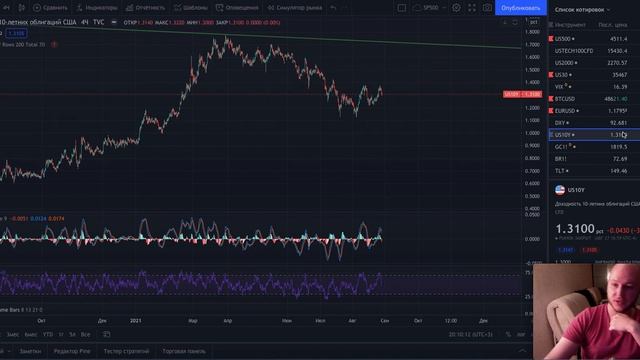This screenshot has height=360, width=640.
Task: Set the chart range to 6мес
Action: coord(31,334)
